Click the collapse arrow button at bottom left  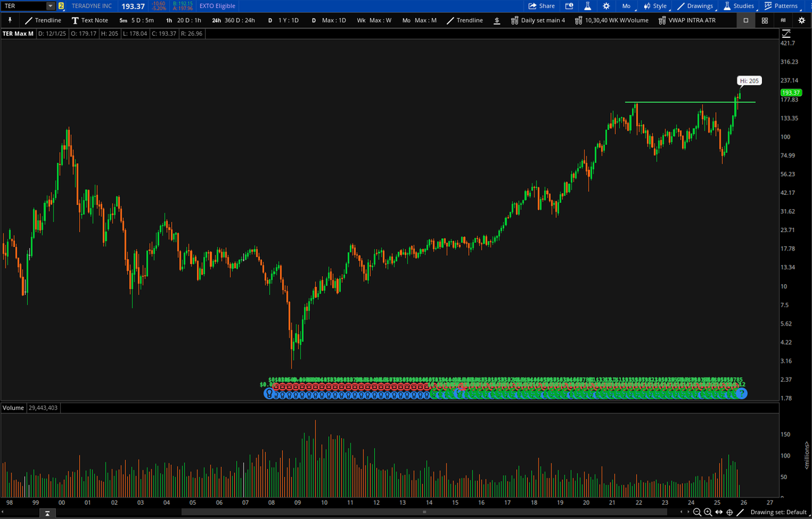(47, 514)
